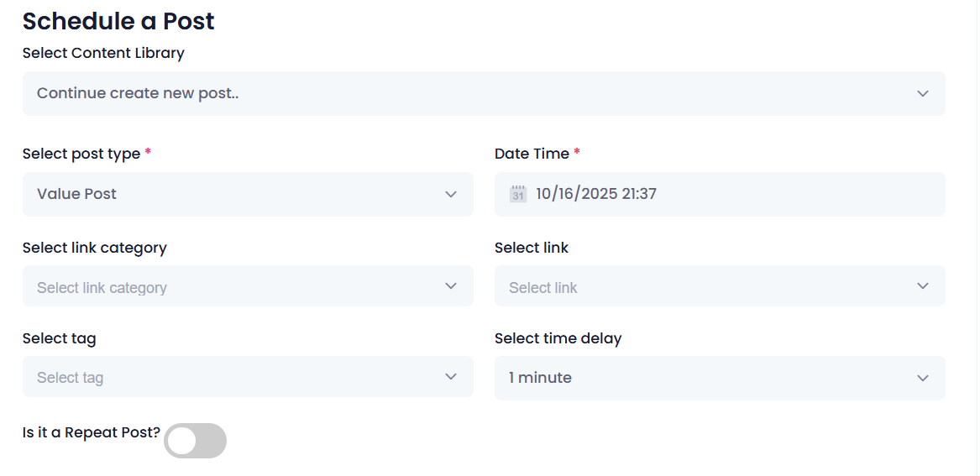Image resolution: width=980 pixels, height=476 pixels.
Task: Click the "Date Time" field label
Action: pyautogui.click(x=532, y=154)
